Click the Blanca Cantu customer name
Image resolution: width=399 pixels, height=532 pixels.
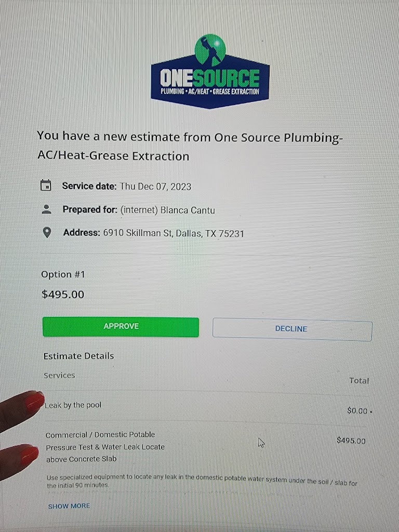coord(187,210)
